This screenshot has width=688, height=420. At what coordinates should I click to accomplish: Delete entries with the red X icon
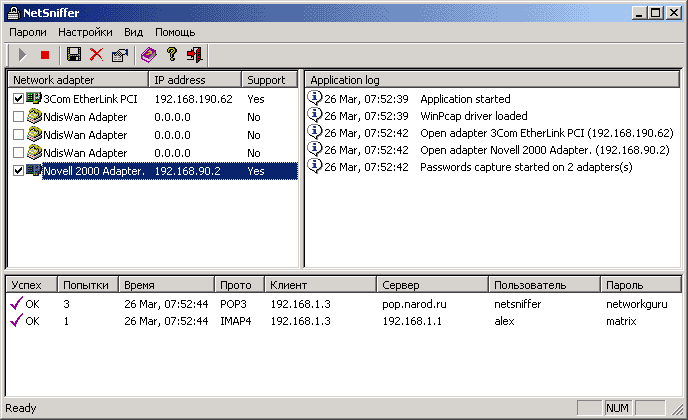pyautogui.click(x=96, y=55)
